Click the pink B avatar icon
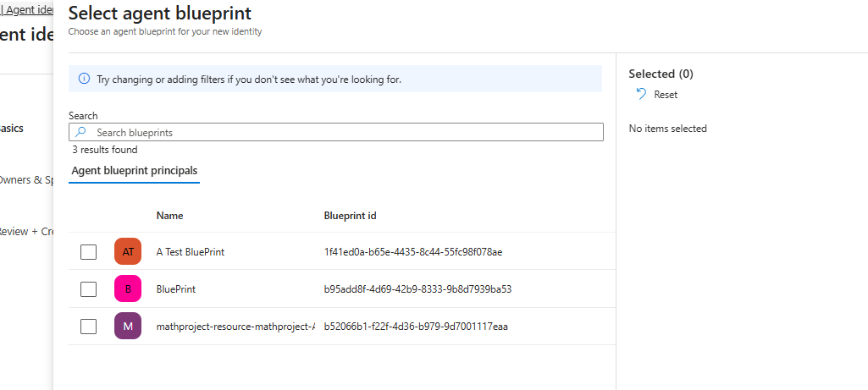Screen dimensions: 868x390 click(128, 288)
